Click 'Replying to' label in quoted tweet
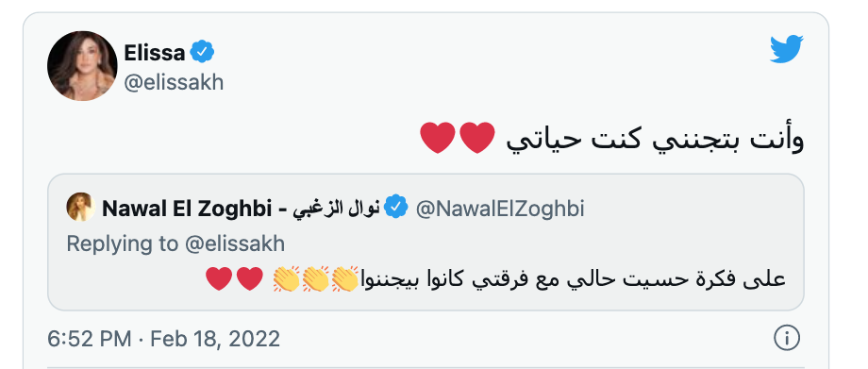The width and height of the screenshot is (868, 369). [123, 243]
